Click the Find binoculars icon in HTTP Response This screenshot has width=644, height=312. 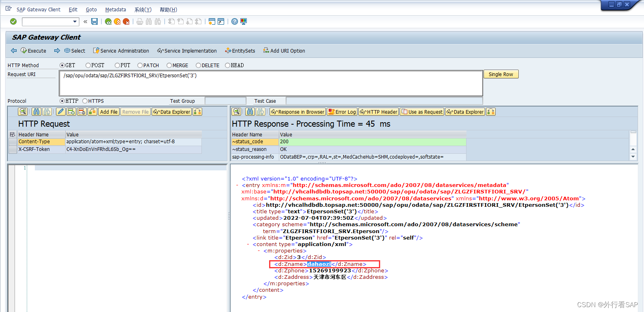[x=250, y=112]
